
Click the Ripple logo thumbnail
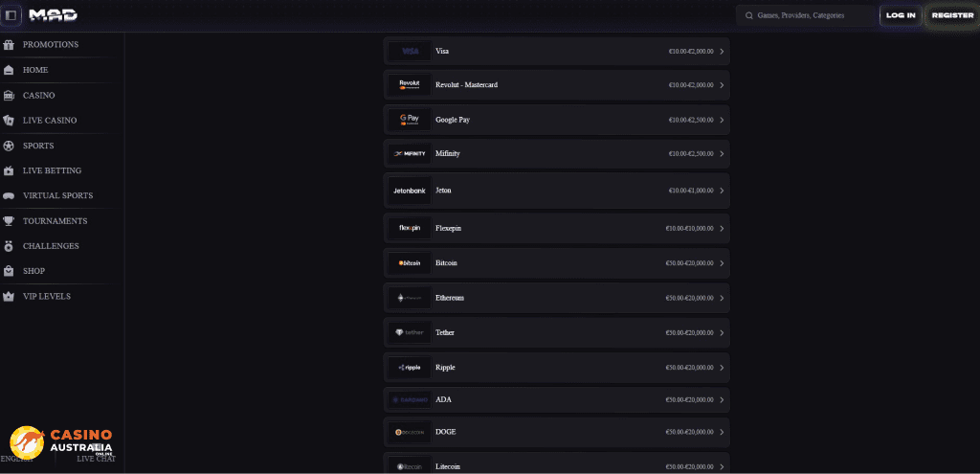(410, 368)
